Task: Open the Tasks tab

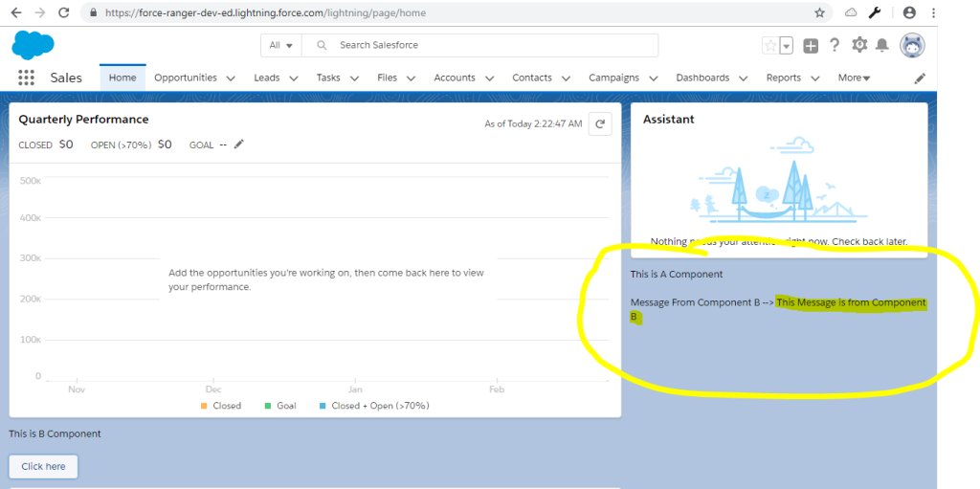Action: click(328, 78)
